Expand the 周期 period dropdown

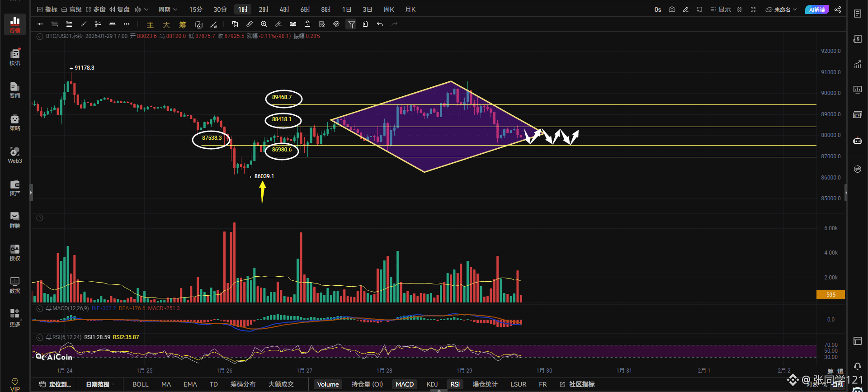[168, 9]
